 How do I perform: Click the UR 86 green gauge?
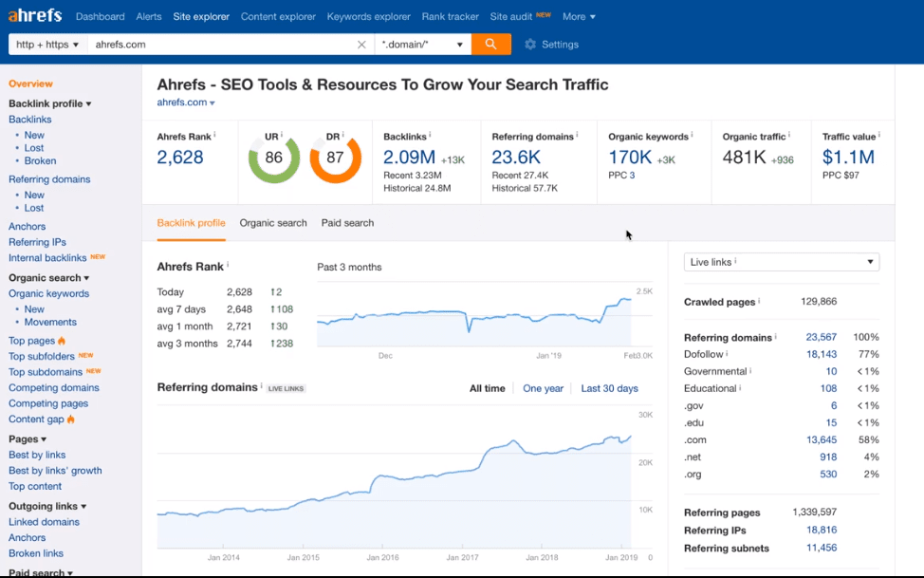point(274,158)
